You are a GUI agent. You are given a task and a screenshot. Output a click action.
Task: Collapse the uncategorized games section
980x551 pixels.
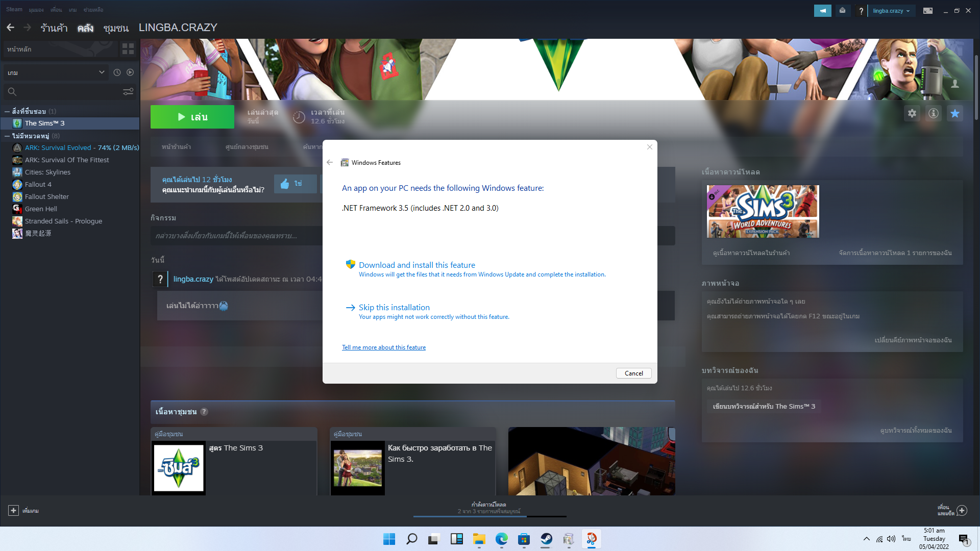point(7,136)
